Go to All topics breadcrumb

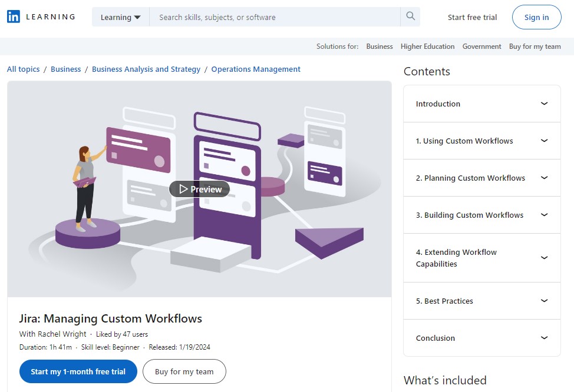pos(23,69)
